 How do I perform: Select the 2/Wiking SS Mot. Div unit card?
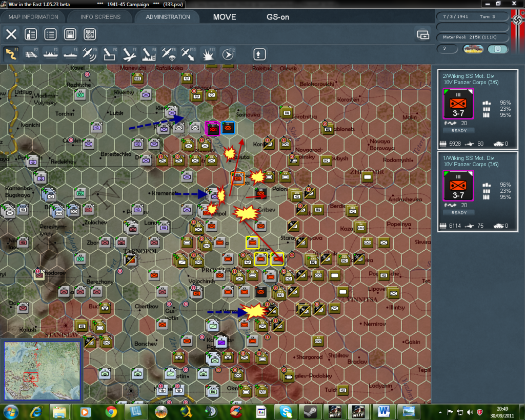477,109
